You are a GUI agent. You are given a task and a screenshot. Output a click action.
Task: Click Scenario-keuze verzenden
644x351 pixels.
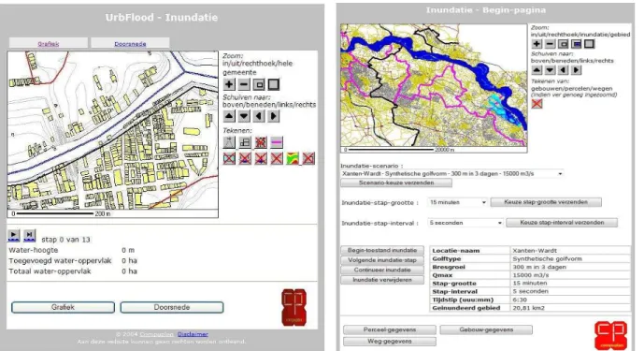pyautogui.click(x=396, y=183)
